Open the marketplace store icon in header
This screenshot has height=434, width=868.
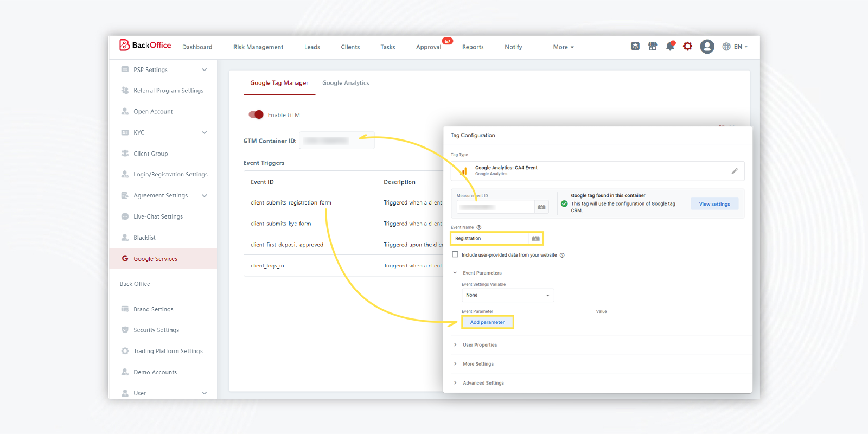[x=653, y=47]
